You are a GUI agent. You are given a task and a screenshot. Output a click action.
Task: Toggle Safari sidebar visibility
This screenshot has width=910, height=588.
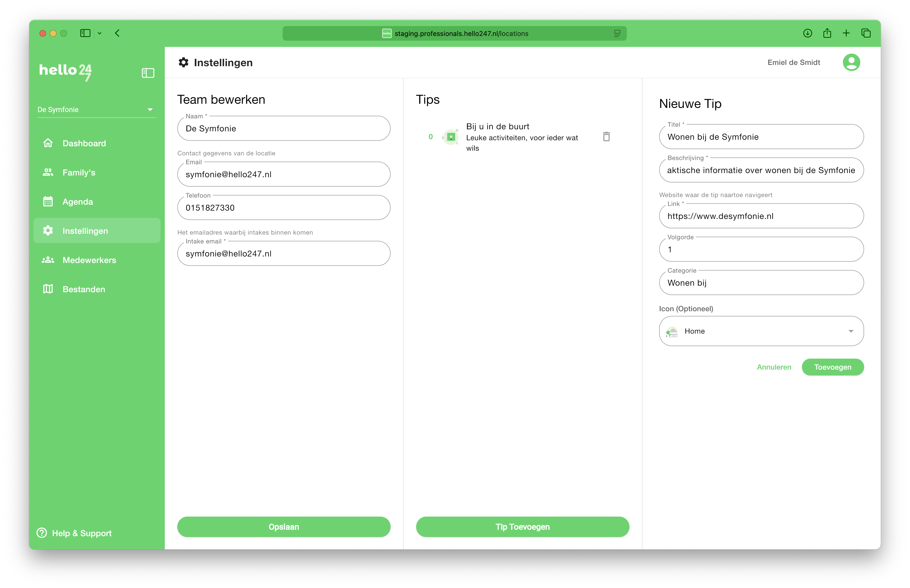[x=85, y=33]
